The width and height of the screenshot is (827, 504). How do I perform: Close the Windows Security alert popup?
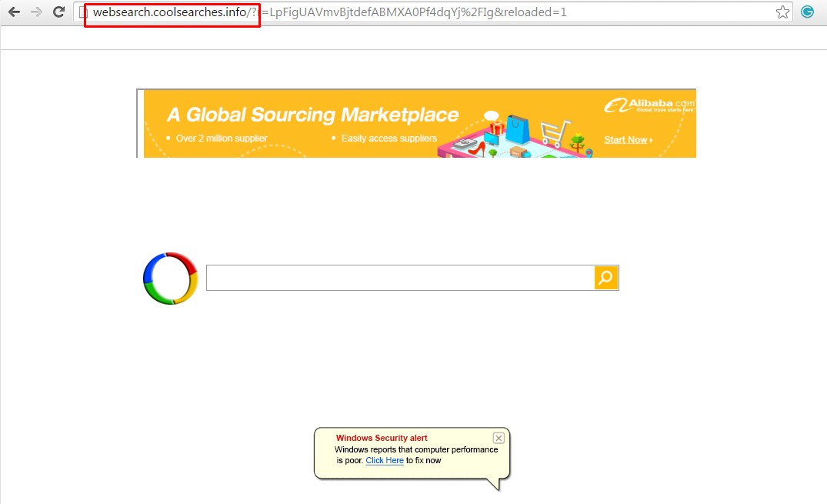(x=499, y=438)
